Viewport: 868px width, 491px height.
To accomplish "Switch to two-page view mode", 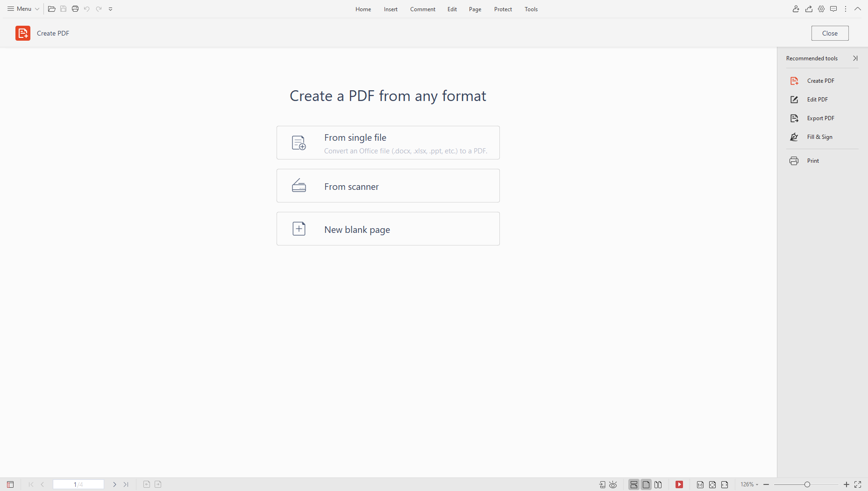I will [x=658, y=484].
